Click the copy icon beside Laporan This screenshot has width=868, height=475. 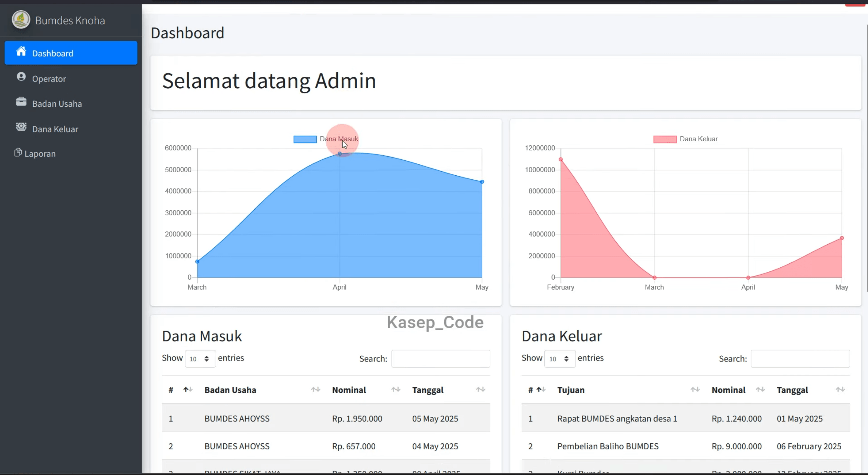pos(18,153)
